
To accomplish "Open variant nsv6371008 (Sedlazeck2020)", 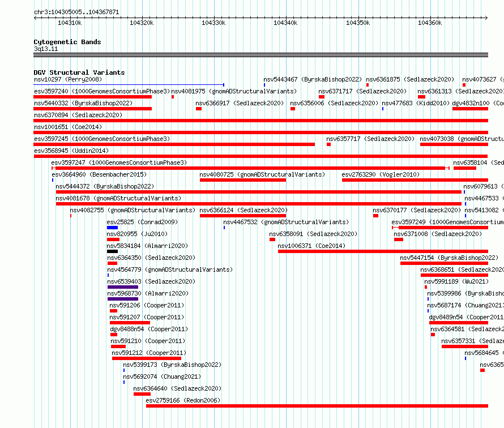I will 438,234.
